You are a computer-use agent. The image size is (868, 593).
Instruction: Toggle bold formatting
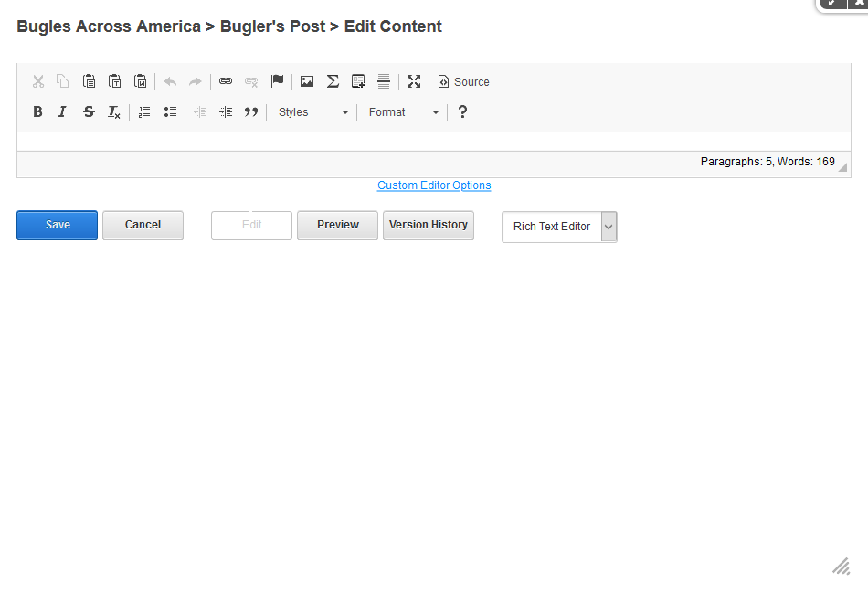37,111
